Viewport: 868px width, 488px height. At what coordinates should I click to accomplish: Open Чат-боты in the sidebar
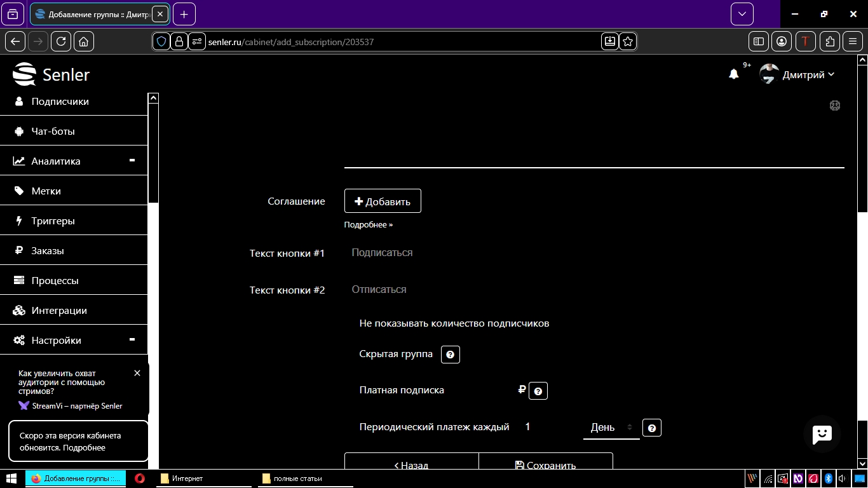tap(53, 132)
